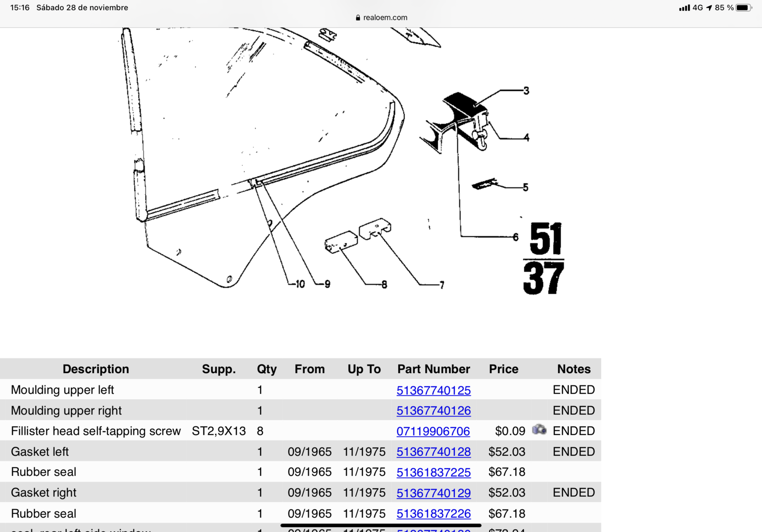Click the Price column header
The width and height of the screenshot is (762, 532).
click(x=503, y=369)
